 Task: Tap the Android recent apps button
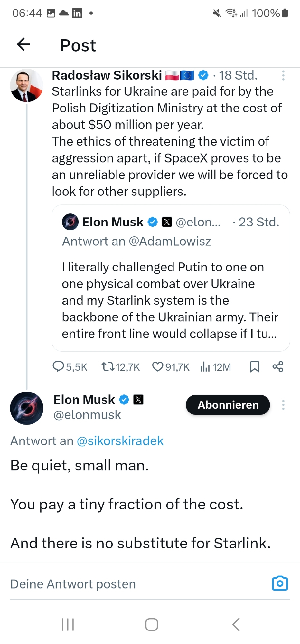[x=68, y=624]
